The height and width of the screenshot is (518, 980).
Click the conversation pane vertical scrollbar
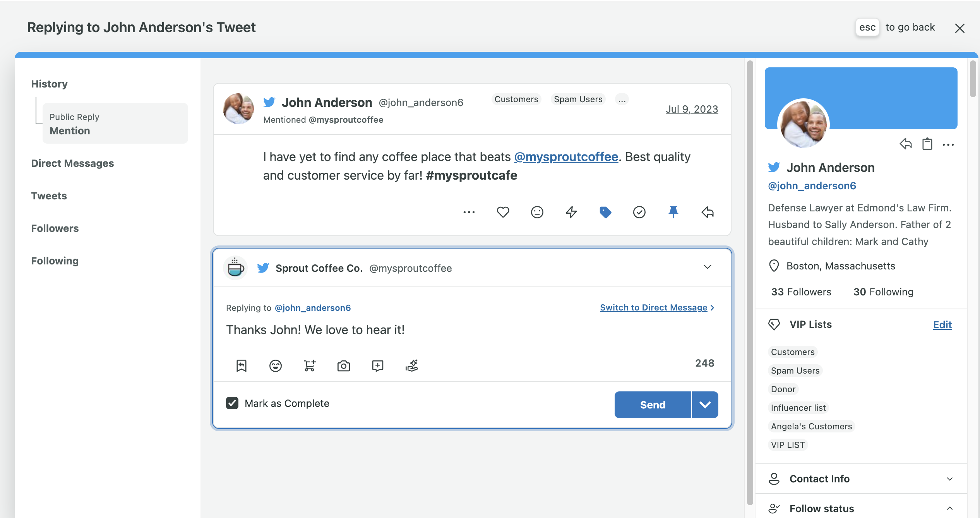pyautogui.click(x=750, y=283)
